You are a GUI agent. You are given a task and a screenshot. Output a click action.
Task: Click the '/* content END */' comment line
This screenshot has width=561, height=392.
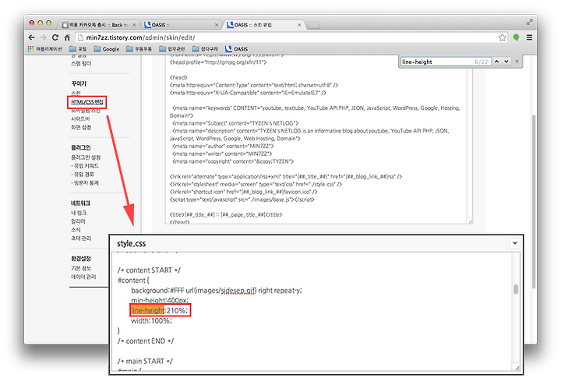pyautogui.click(x=146, y=341)
